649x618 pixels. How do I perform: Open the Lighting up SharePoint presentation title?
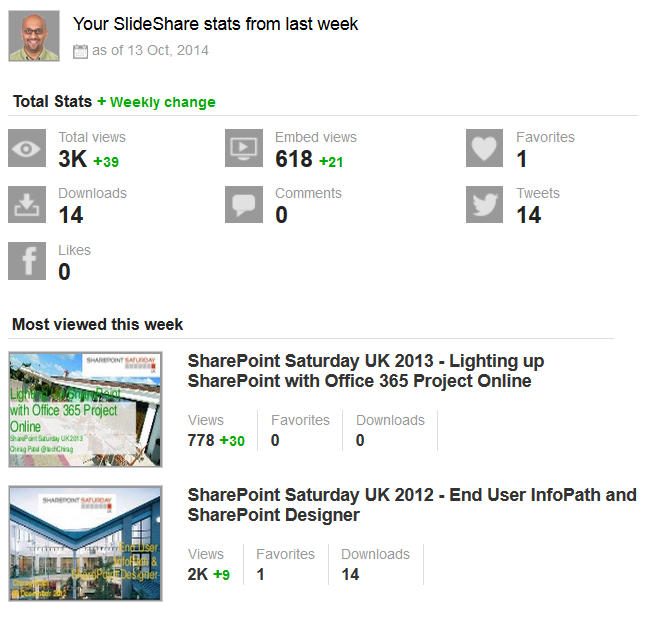click(365, 371)
